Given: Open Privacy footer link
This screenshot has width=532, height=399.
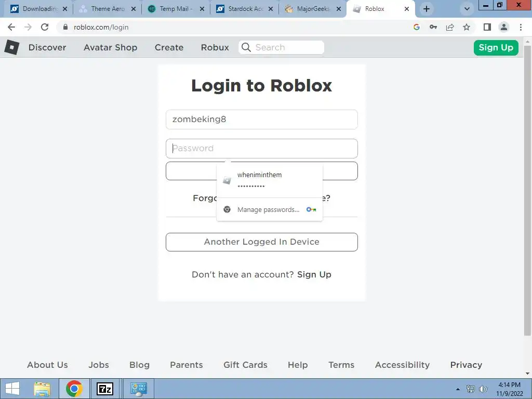Looking at the screenshot, I should (x=466, y=365).
